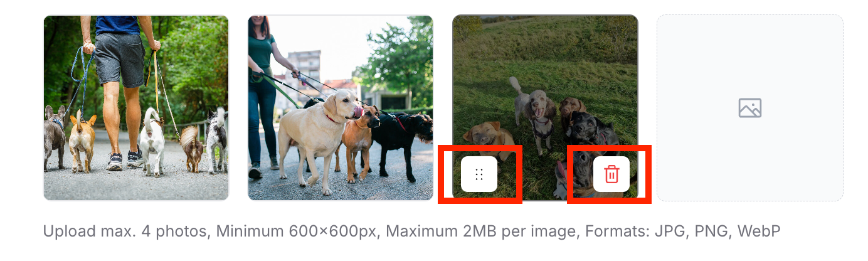Delete the third dog photo with trash icon
Image resolution: width=868 pixels, height=261 pixels.
(611, 174)
